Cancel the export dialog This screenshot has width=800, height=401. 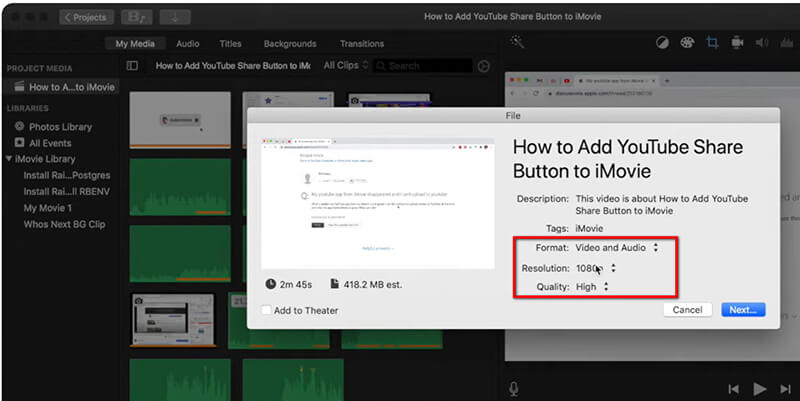pyautogui.click(x=687, y=310)
